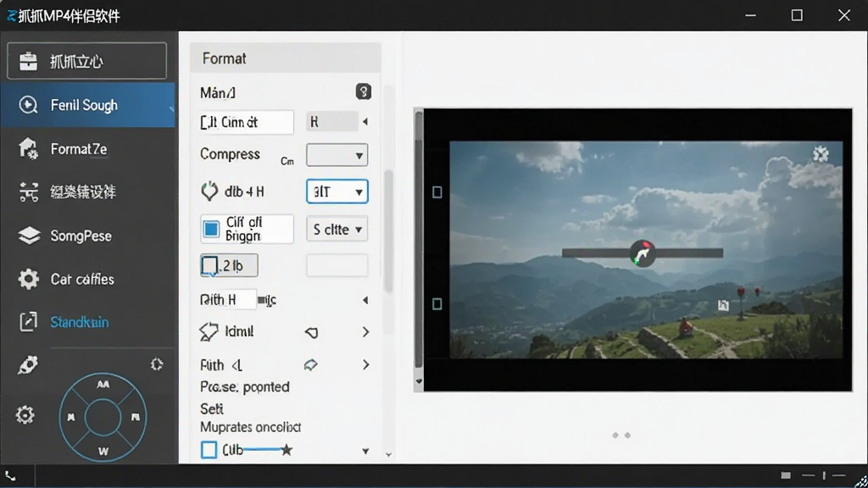Click the gear icon beside Car caffies

28,279
